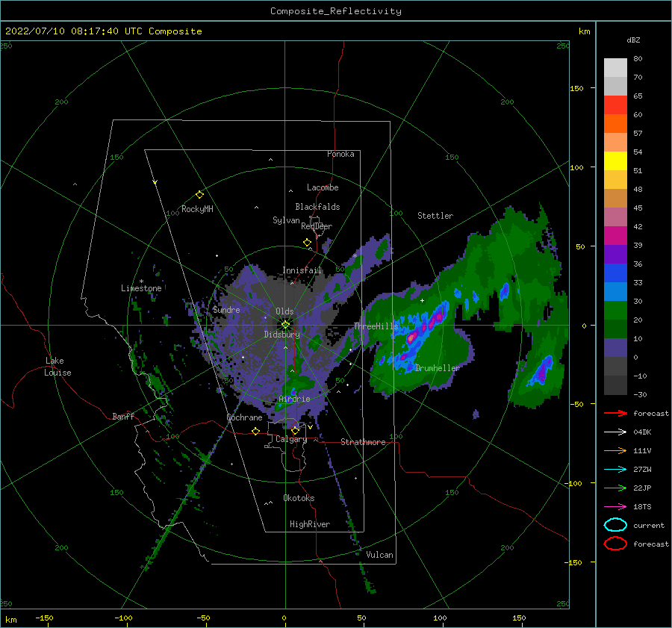Click the Strathmore town label
Image resolution: width=672 pixels, height=628 pixels.
pyautogui.click(x=364, y=442)
